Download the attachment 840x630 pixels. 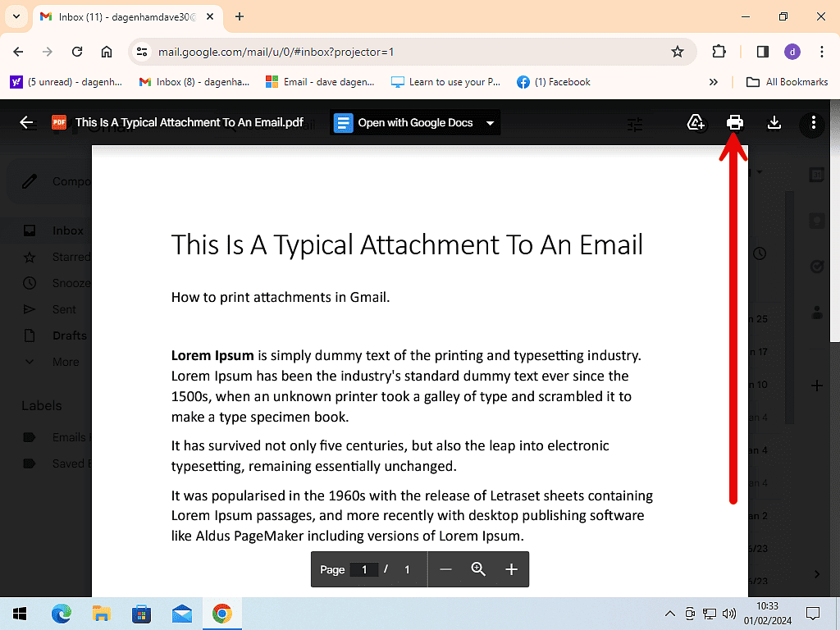tap(774, 122)
